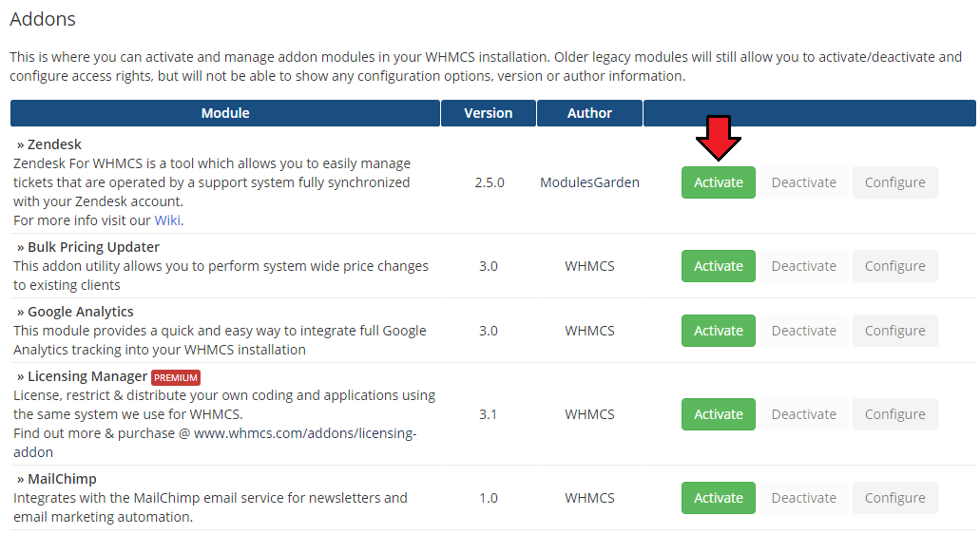Select the Bulk Pricing Updater title
The height and width of the screenshot is (535, 980).
point(93,247)
